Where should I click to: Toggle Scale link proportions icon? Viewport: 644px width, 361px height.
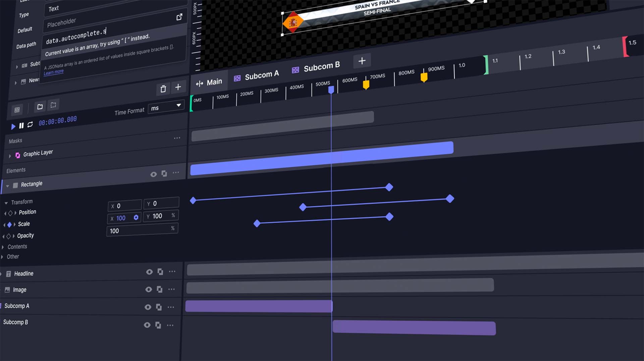pos(136,217)
